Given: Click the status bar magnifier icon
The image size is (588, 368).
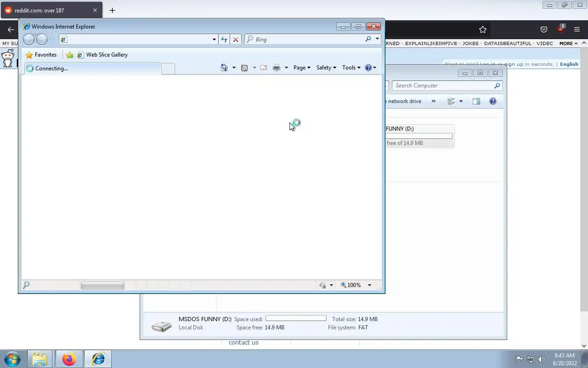Looking at the screenshot, I should point(26,285).
